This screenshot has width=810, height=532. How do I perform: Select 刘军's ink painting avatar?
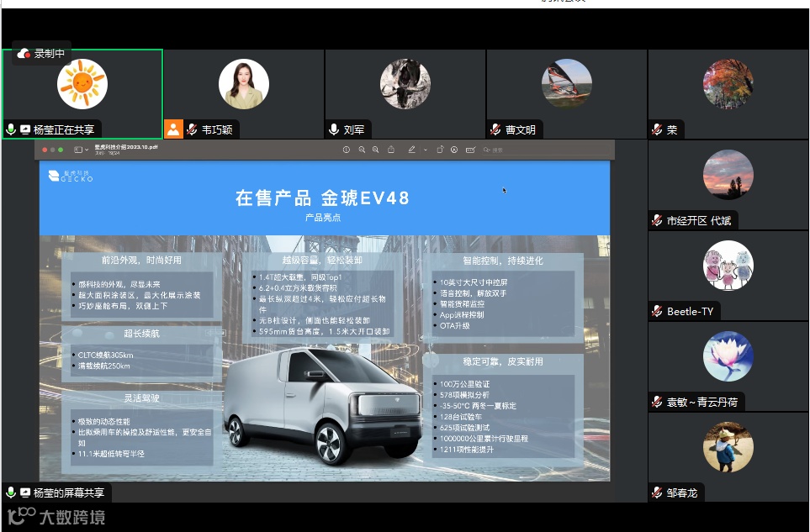coord(405,83)
